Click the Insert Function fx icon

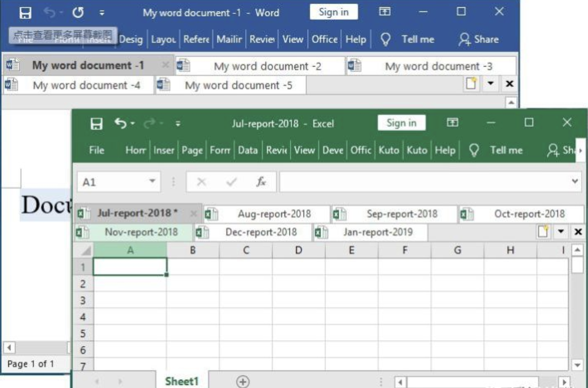[x=261, y=182]
